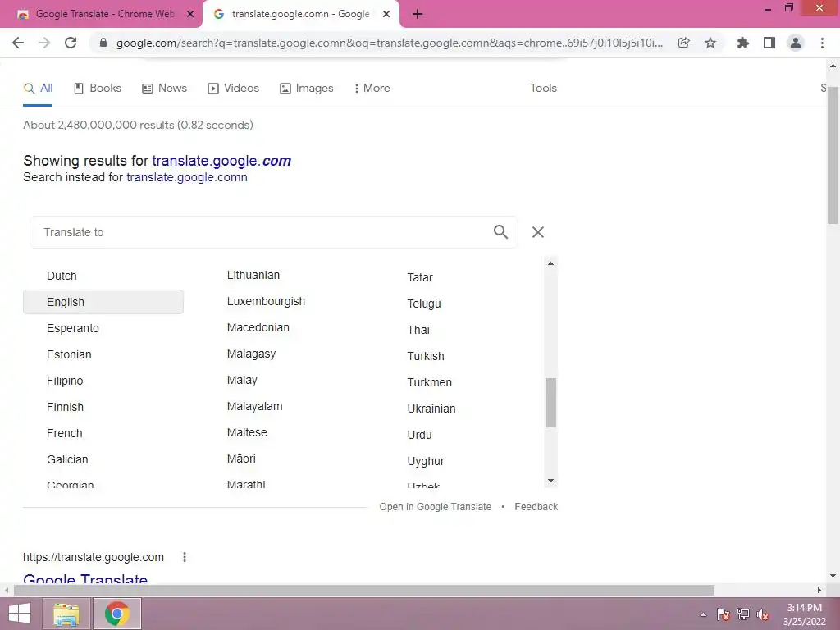Select Galician in the language list
Image resolution: width=840 pixels, height=630 pixels.
(x=67, y=459)
